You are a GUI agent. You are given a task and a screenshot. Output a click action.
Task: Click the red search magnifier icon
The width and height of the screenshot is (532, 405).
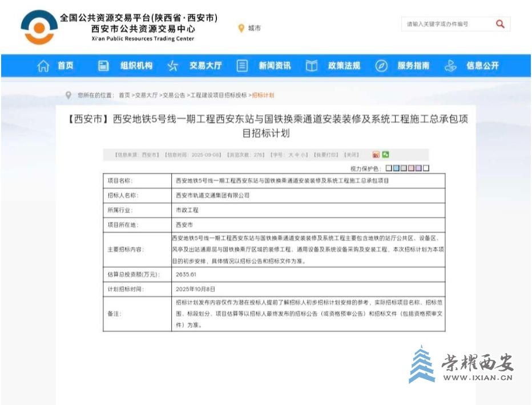click(x=500, y=24)
